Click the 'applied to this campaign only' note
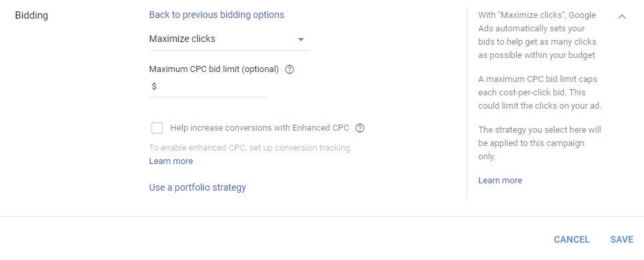Image resolution: width=644 pixels, height=260 pixels. (x=540, y=143)
